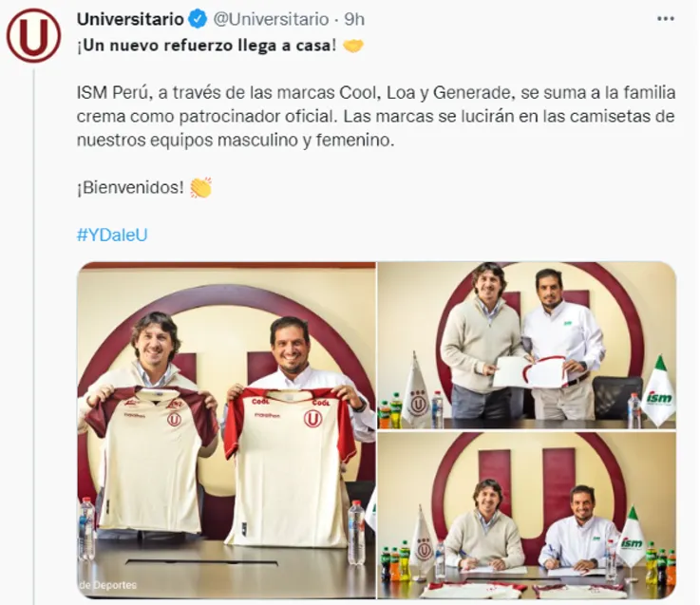Image resolution: width=700 pixels, height=605 pixels.
Task: Open the tweet's three-dot more options menu
Action: click(665, 19)
